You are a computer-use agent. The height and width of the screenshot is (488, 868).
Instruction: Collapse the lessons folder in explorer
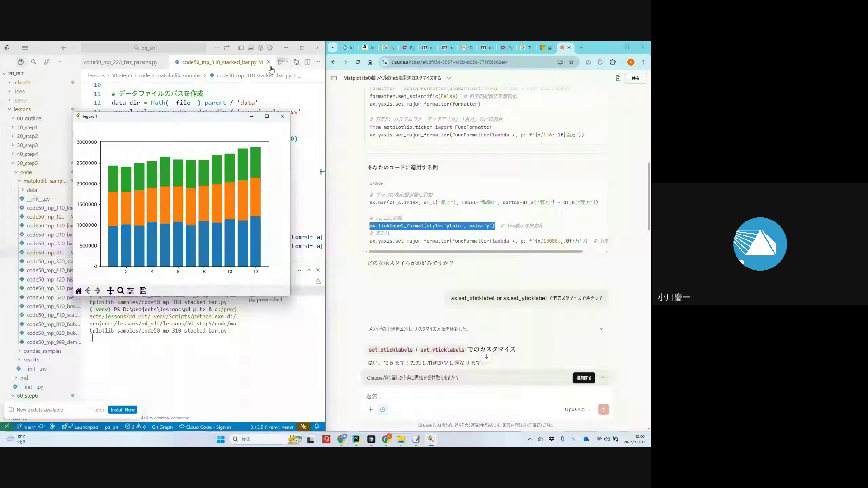coord(22,109)
